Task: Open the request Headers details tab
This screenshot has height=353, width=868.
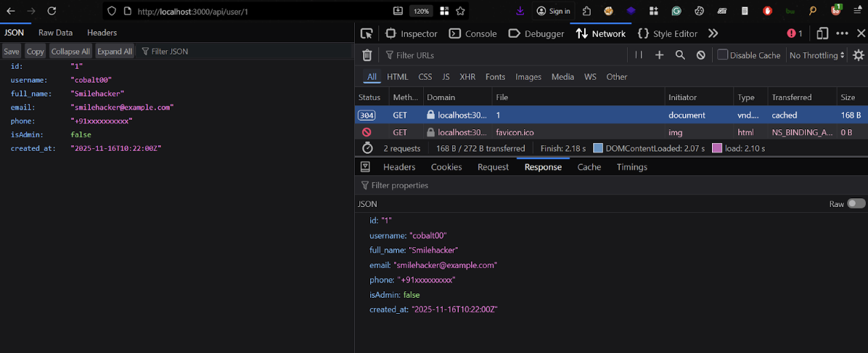Action: pyautogui.click(x=399, y=167)
